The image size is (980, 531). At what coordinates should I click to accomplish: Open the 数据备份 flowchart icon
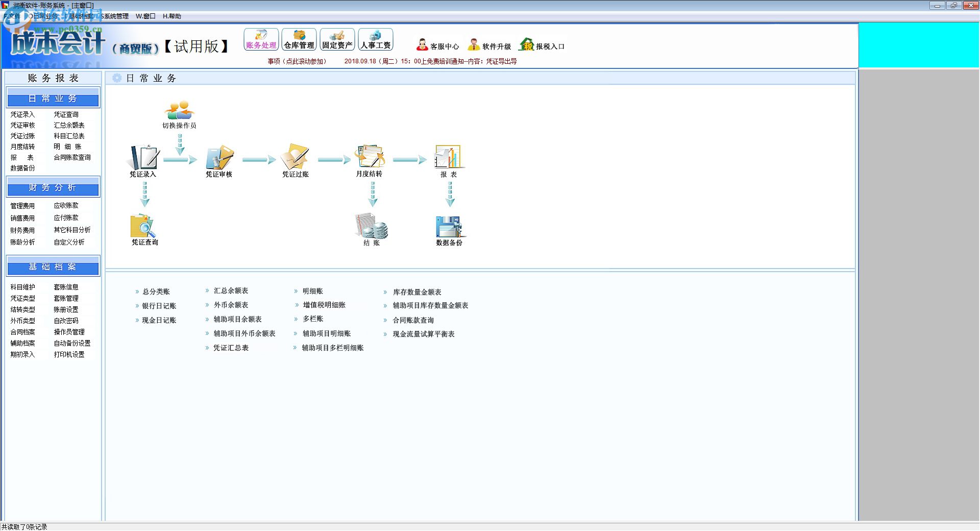[x=449, y=231]
